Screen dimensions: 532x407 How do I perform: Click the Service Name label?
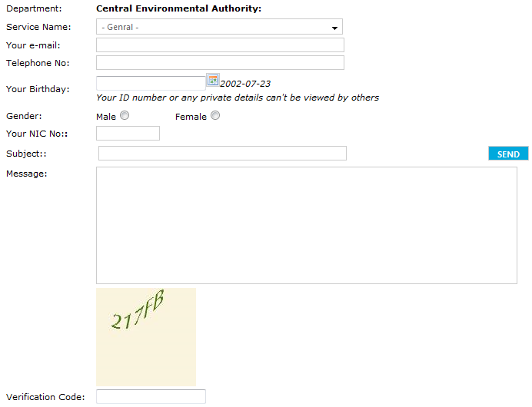tap(38, 27)
